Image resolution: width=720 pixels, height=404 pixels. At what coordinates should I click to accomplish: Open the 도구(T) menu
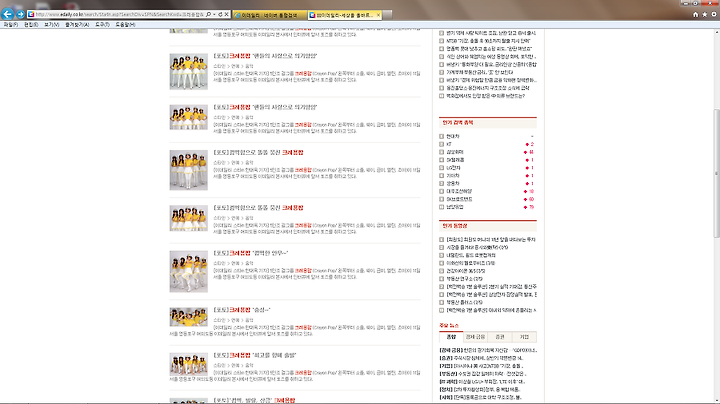pos(102,25)
